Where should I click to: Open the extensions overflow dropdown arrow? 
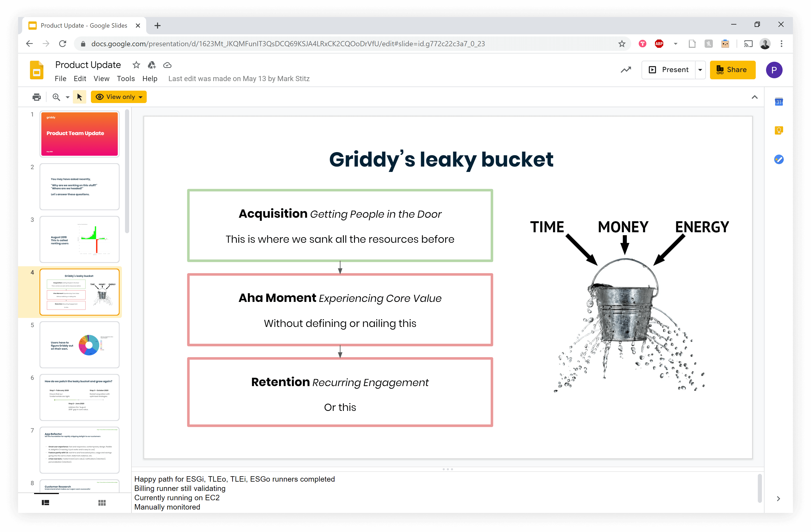pos(675,44)
